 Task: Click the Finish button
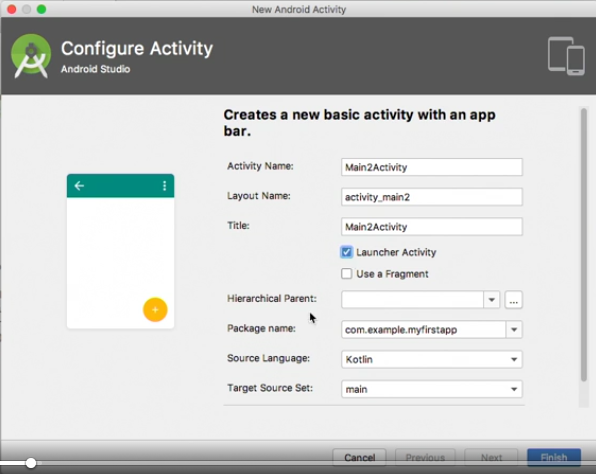(554, 457)
